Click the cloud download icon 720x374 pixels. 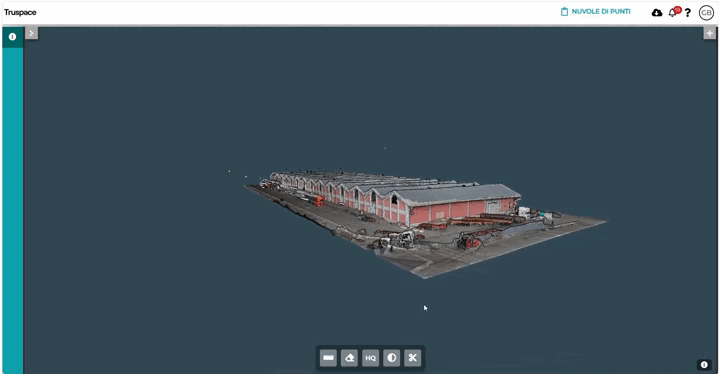pos(657,13)
